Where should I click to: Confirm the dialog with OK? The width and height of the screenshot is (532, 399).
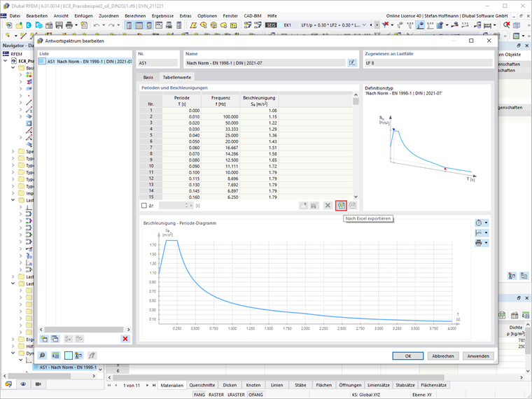(x=408, y=356)
